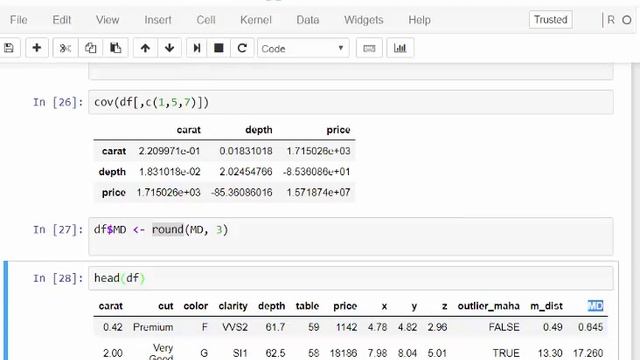The height and width of the screenshot is (360, 640).
Task: Click the cut column header
Action: [166, 306]
